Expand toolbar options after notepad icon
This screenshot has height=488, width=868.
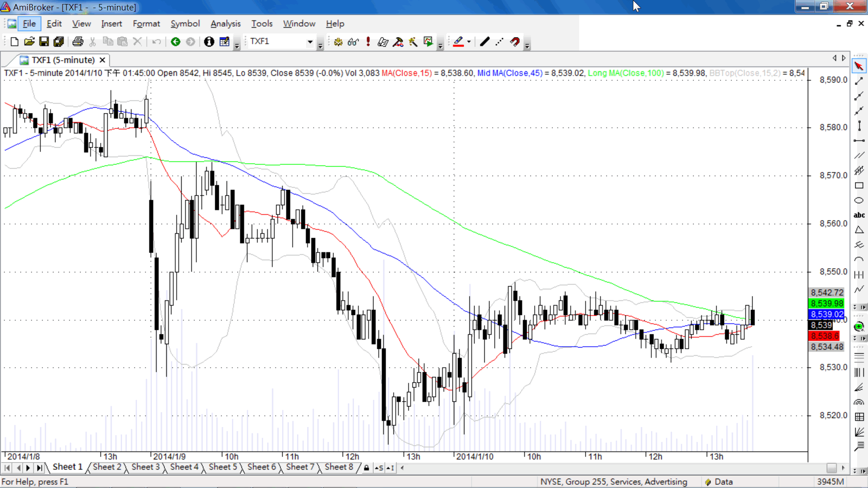pyautogui.click(x=237, y=44)
